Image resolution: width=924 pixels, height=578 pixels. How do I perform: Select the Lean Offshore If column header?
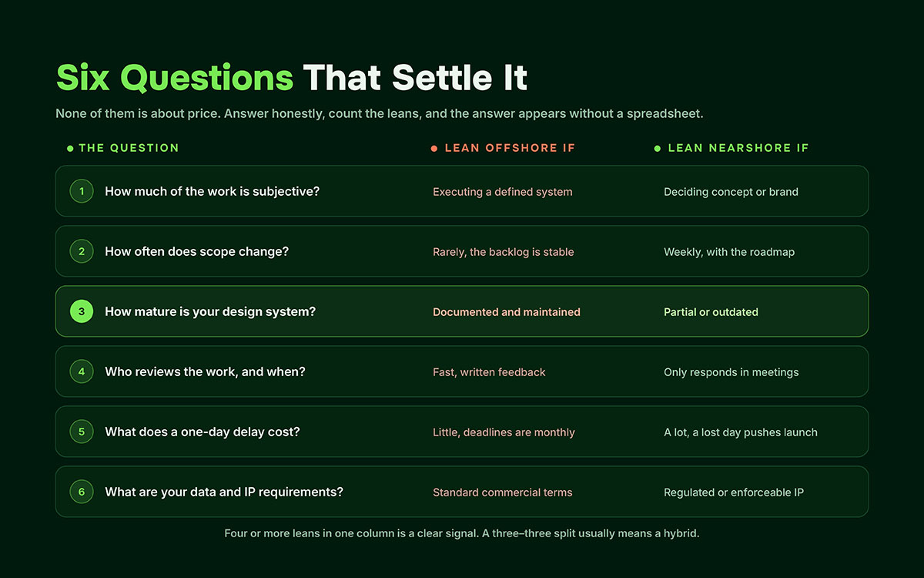pos(510,148)
